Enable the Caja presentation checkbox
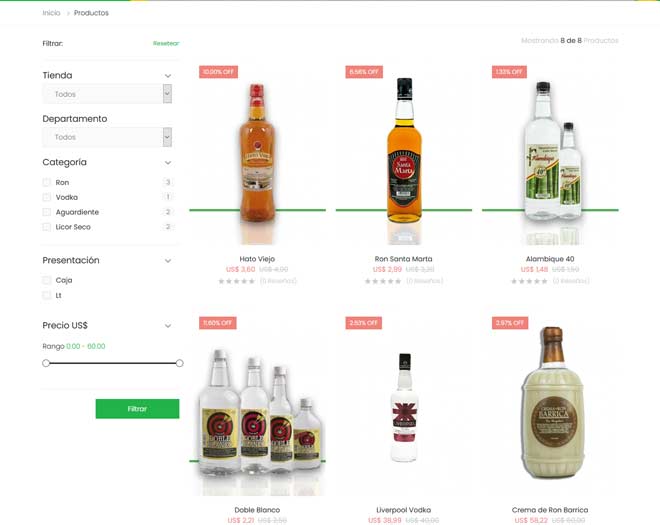The width and height of the screenshot is (660, 525). coord(47,280)
